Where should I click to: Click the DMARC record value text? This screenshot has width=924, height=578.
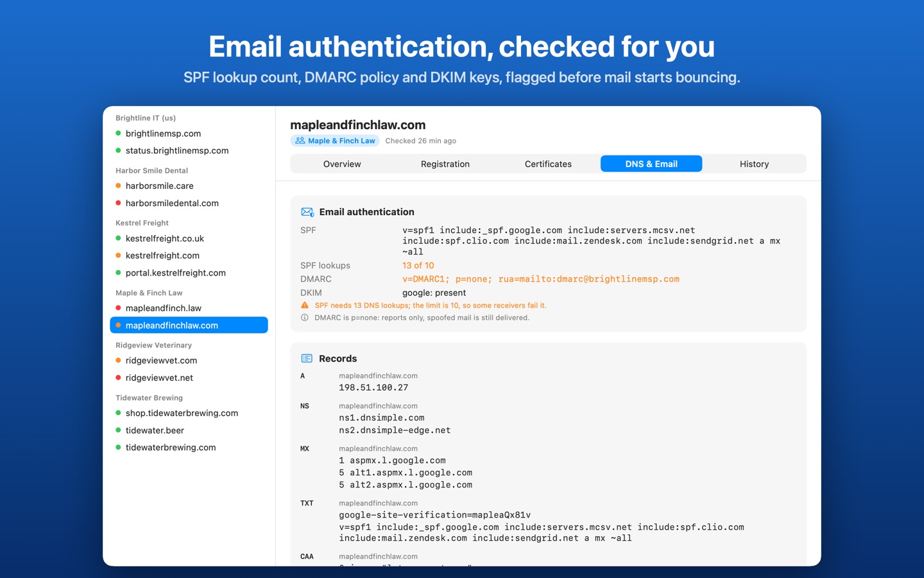click(541, 279)
